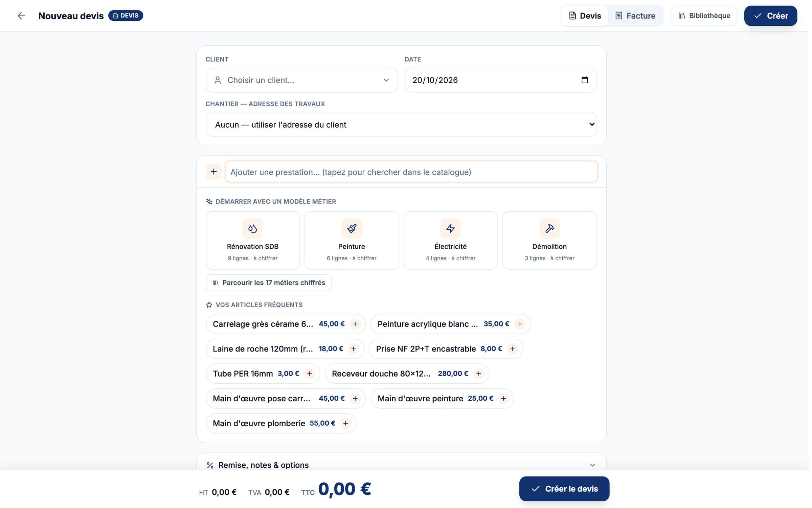Add Main d'œuvre pose carrelage via plus

[355, 399]
